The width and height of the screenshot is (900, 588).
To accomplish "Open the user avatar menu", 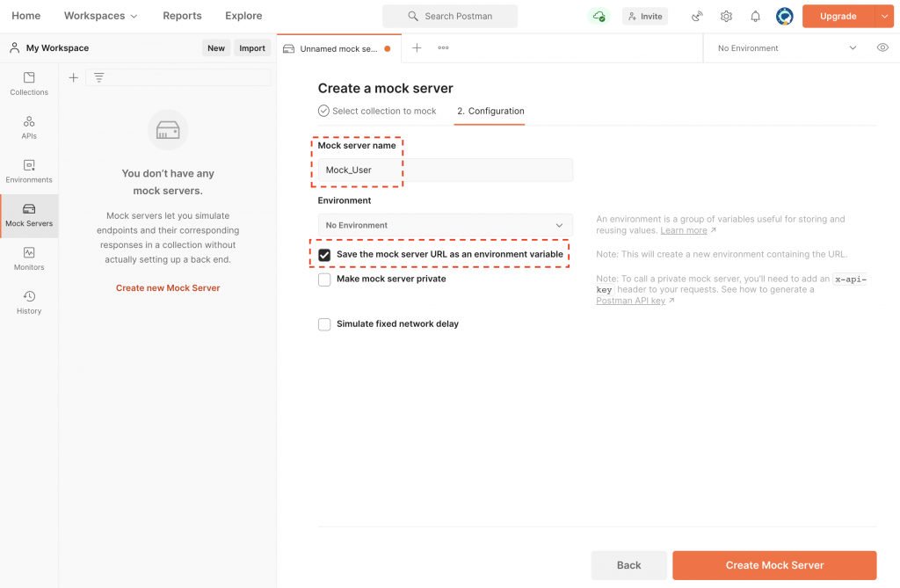I will (785, 16).
